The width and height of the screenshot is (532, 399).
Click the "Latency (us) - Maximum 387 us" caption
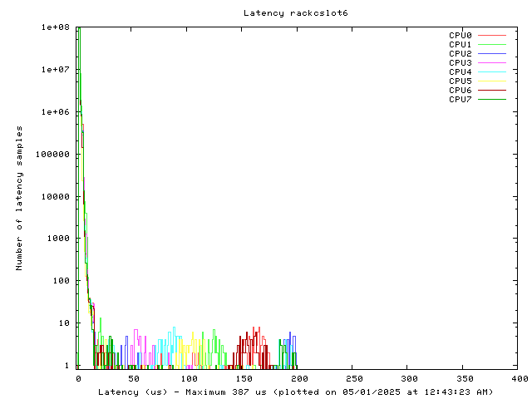pos(183,392)
